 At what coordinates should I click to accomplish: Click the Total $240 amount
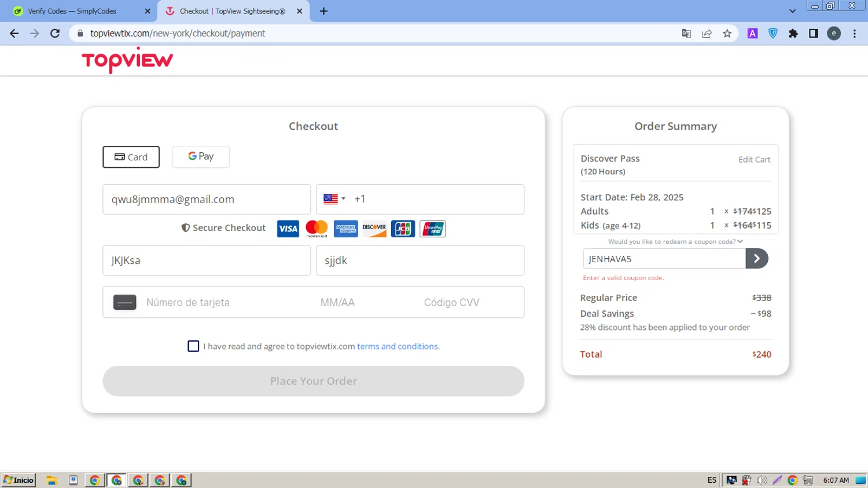point(762,354)
